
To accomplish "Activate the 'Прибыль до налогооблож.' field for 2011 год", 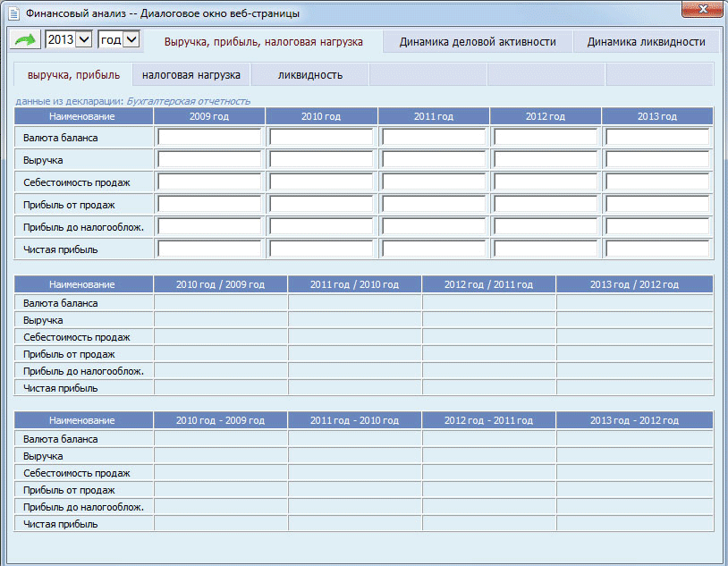I will point(434,226).
